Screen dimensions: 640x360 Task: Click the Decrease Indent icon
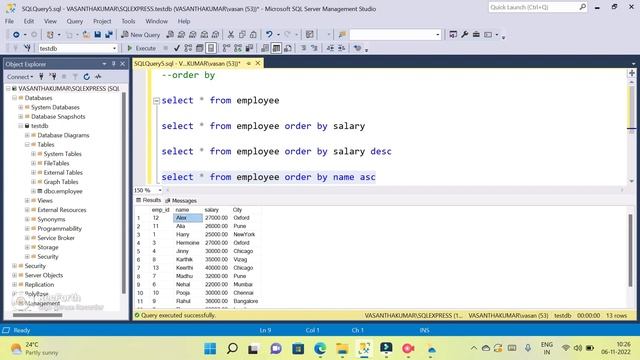point(330,48)
